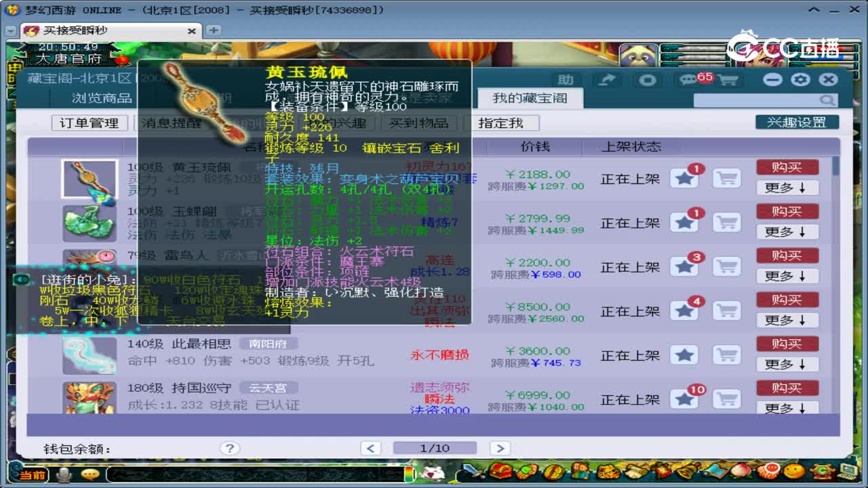This screenshot has width=868, height=488.
Task: Open new tab with plus button
Action: pyautogui.click(x=213, y=30)
